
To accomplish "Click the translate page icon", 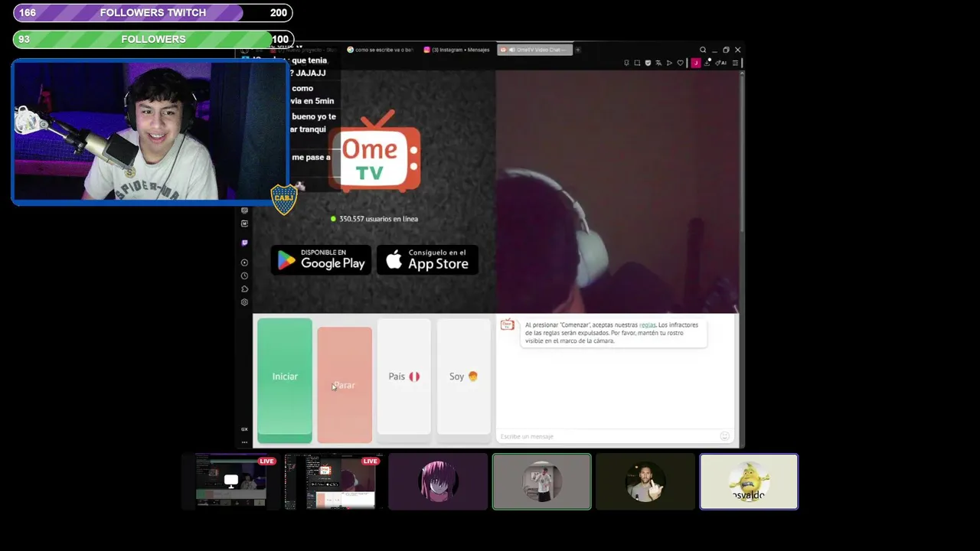I will (658, 63).
